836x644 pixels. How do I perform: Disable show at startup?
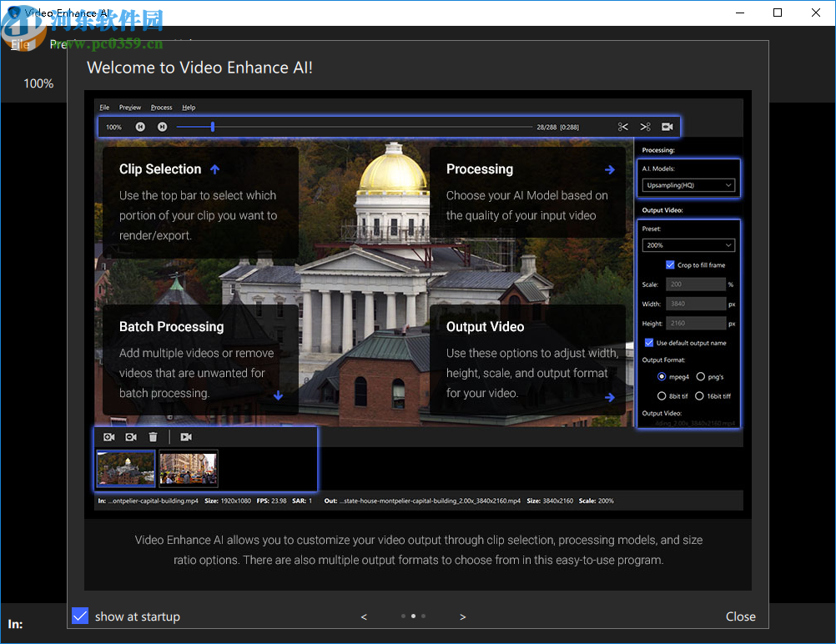(x=79, y=616)
